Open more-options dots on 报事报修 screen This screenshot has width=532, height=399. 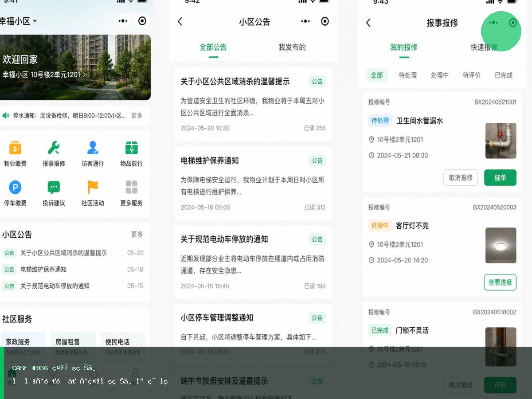click(x=493, y=23)
